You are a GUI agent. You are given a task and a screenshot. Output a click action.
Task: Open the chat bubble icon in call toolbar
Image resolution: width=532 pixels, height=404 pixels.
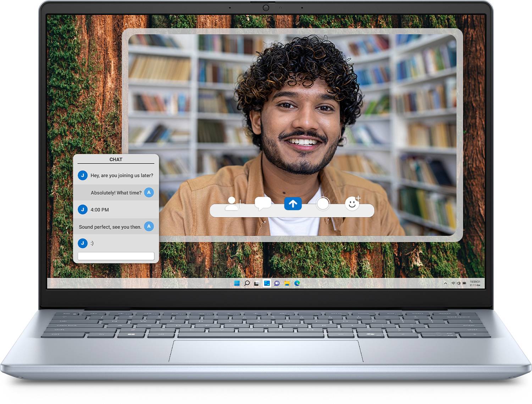263,203
